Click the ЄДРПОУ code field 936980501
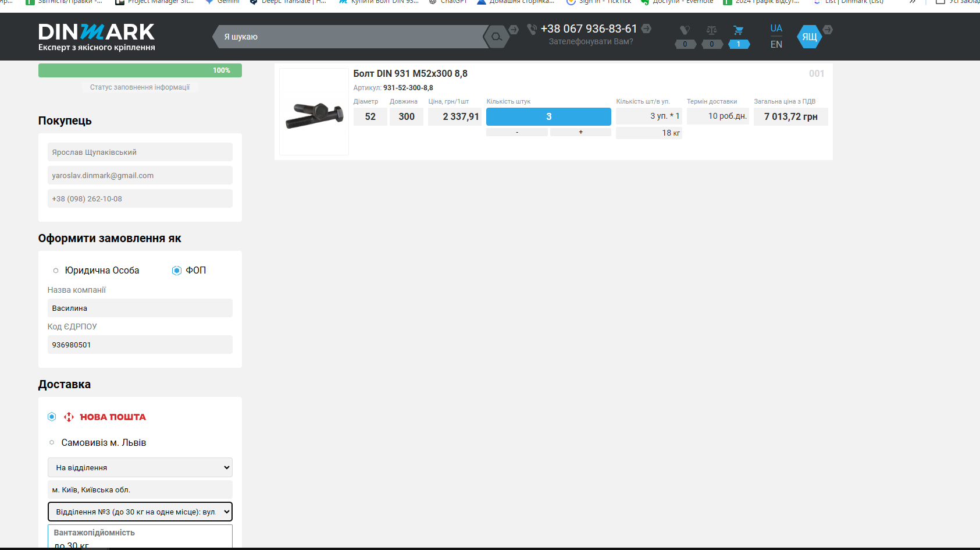Image resolution: width=980 pixels, height=550 pixels. [x=140, y=345]
